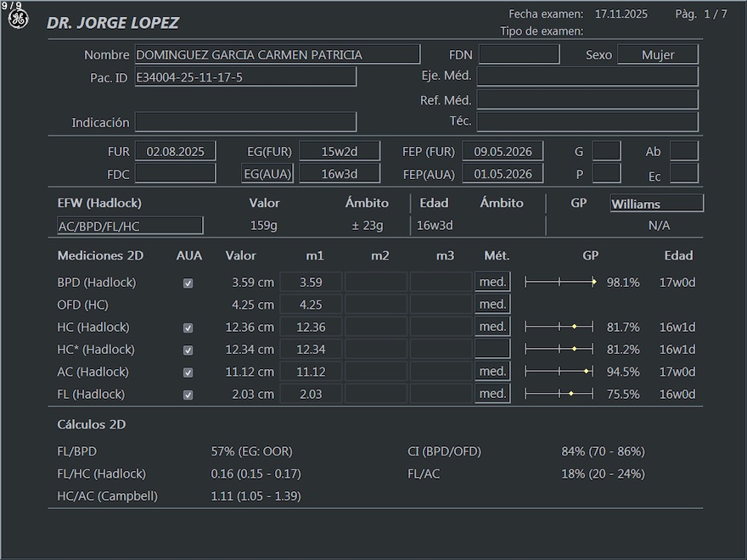Select the FL growth percentile marker
This screenshot has height=560, width=747.
point(571,394)
